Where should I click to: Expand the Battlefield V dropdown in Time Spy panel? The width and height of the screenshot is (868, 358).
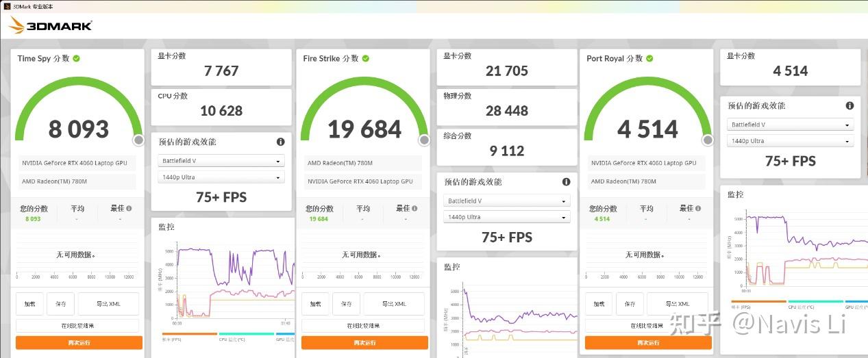[x=221, y=162]
